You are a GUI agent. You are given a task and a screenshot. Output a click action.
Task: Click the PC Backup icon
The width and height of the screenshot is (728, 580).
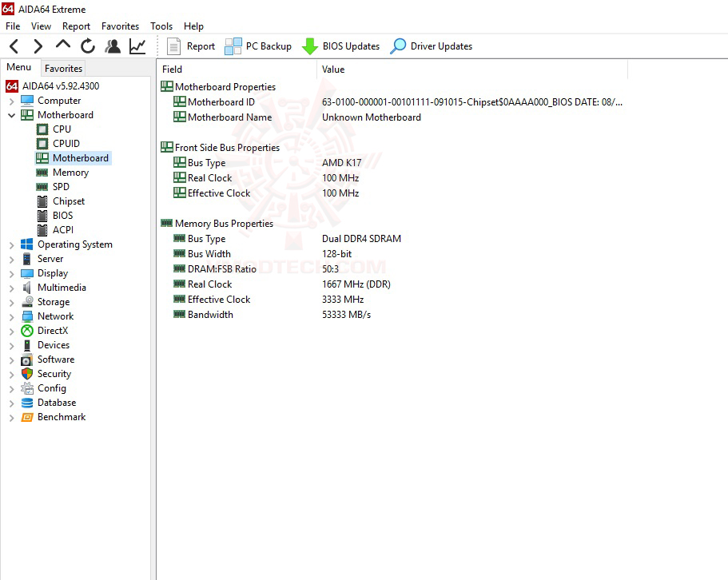[x=233, y=46]
